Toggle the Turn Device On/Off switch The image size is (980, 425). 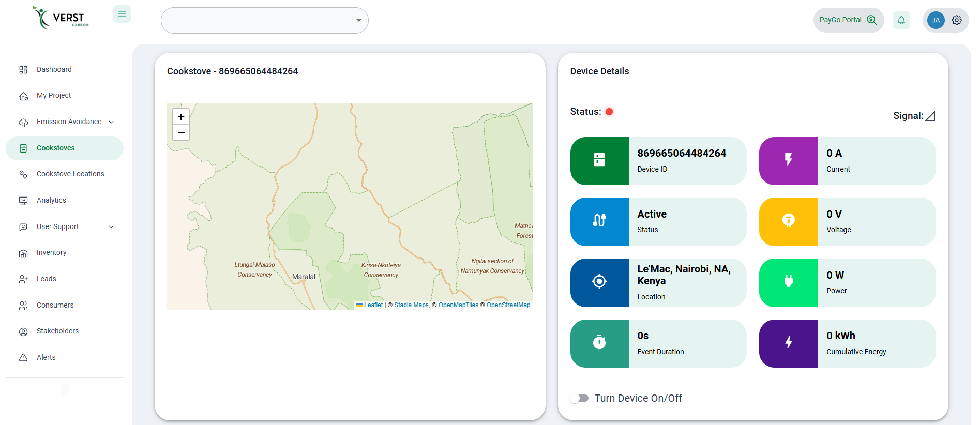pos(579,398)
